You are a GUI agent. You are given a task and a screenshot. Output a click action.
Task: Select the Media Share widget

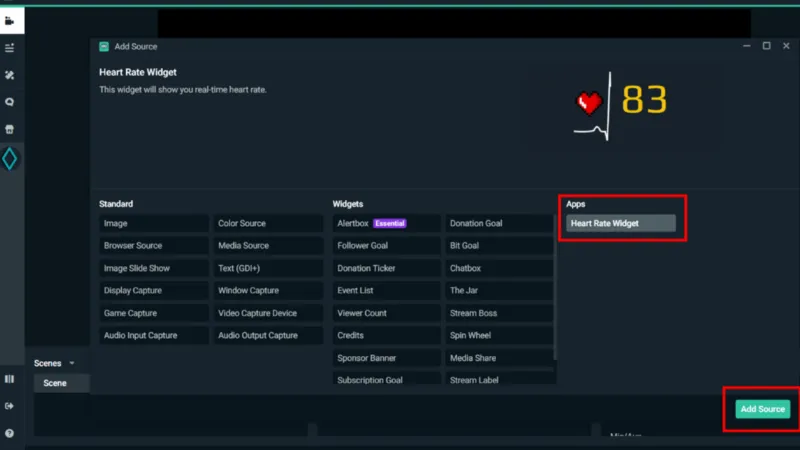499,358
